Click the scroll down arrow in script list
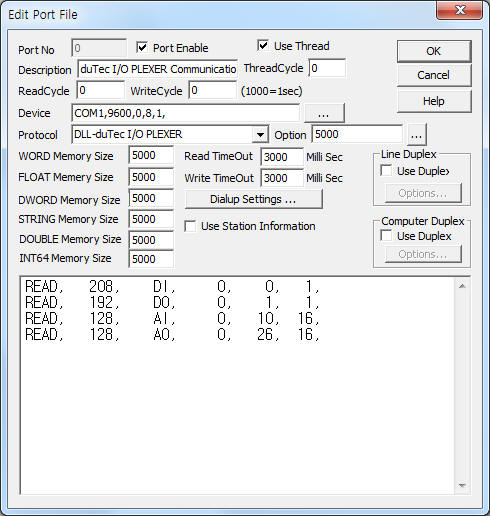490x516 pixels. pyautogui.click(x=462, y=485)
